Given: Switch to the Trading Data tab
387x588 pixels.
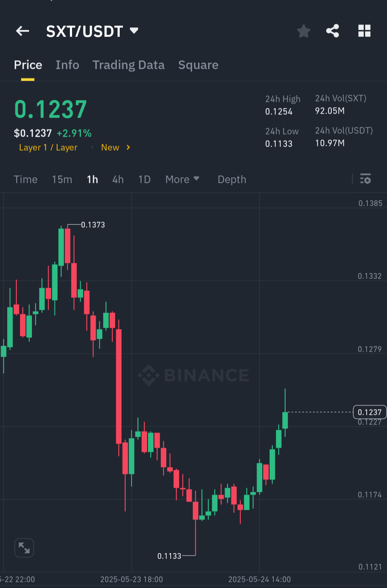Looking at the screenshot, I should coord(129,65).
